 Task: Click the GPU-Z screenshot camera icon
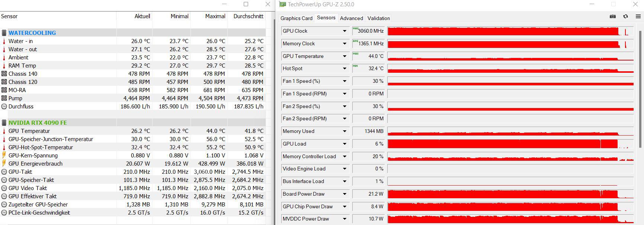tap(613, 16)
